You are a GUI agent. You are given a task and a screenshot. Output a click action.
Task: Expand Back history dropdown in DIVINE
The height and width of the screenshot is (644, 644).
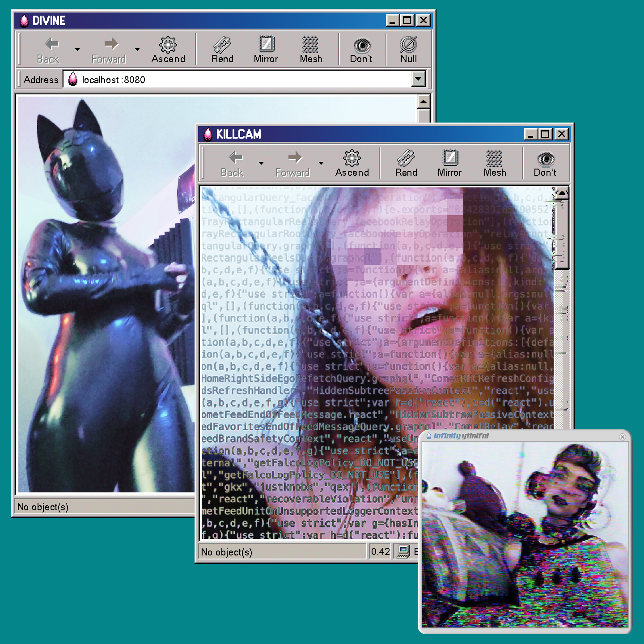point(77,50)
